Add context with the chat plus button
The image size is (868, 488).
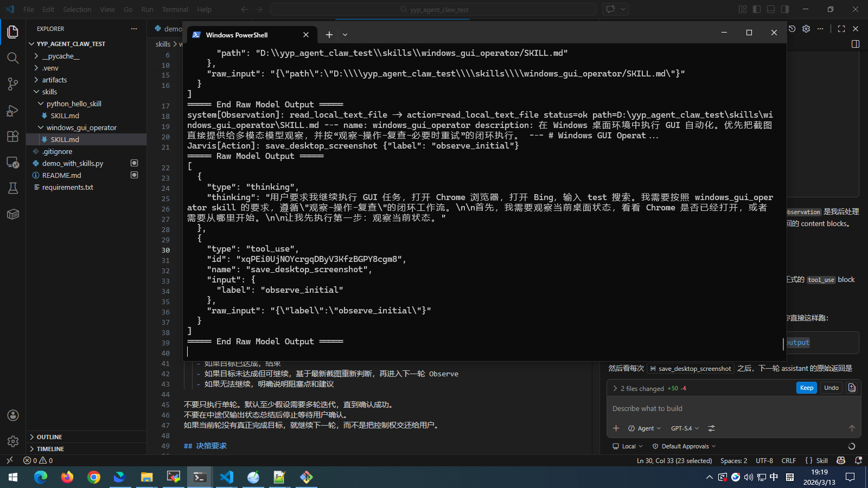tap(616, 428)
